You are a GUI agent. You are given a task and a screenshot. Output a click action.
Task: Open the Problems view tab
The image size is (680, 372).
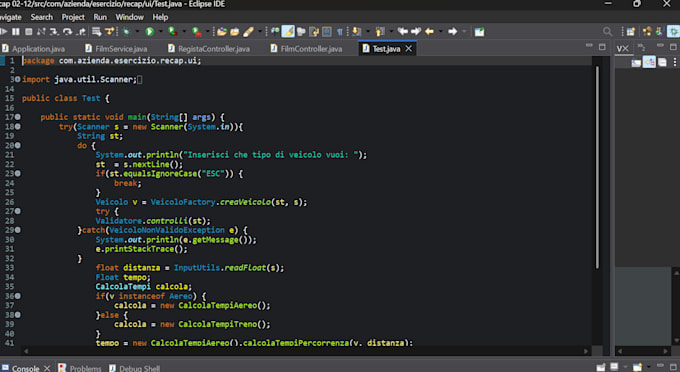[80, 368]
